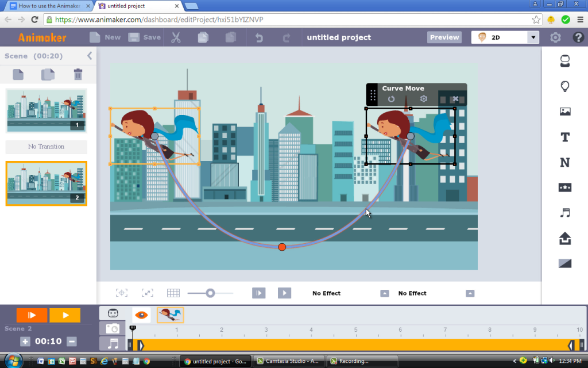Expand the 2D character type dropdown
The width and height of the screenshot is (588, 368).
tap(533, 37)
